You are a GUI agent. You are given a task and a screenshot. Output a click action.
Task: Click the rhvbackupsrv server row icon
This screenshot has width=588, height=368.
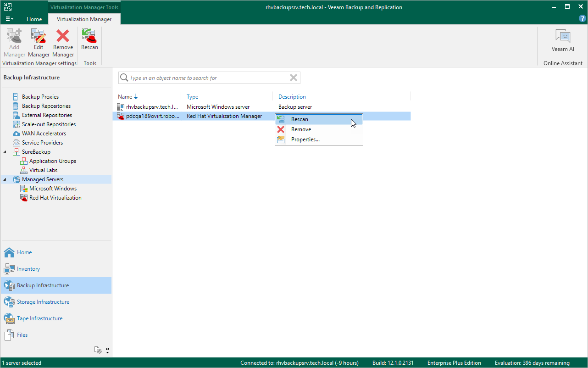[x=121, y=107]
